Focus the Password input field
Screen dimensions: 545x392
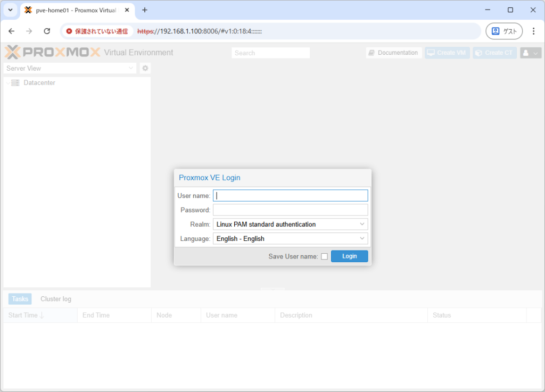tap(290, 210)
